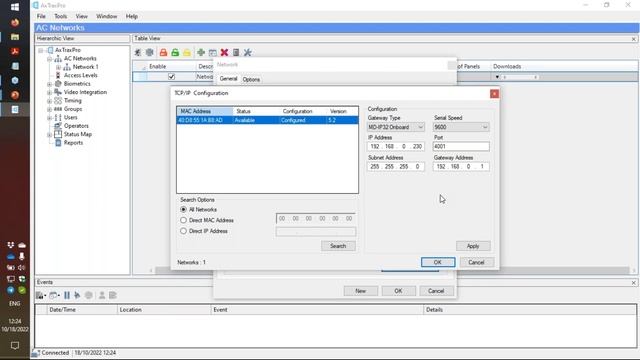Click the speaker volume tray icon
The height and width of the screenshot is (360, 640).
coord(22,267)
